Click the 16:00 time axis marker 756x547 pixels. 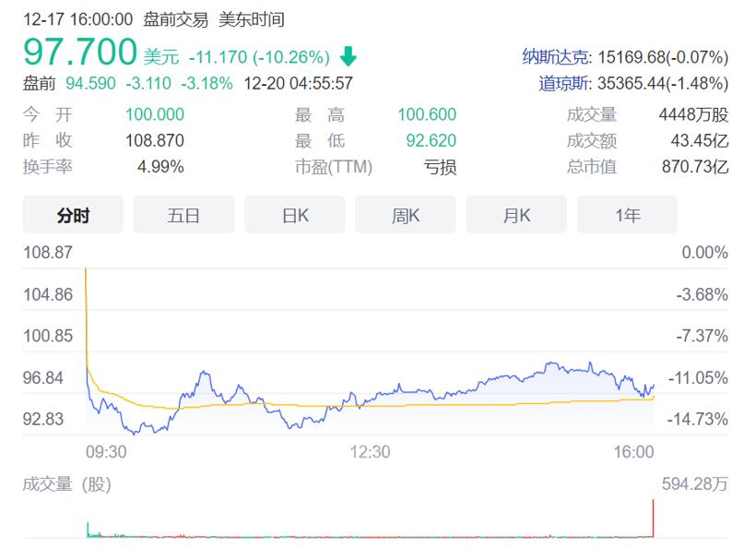(x=634, y=452)
